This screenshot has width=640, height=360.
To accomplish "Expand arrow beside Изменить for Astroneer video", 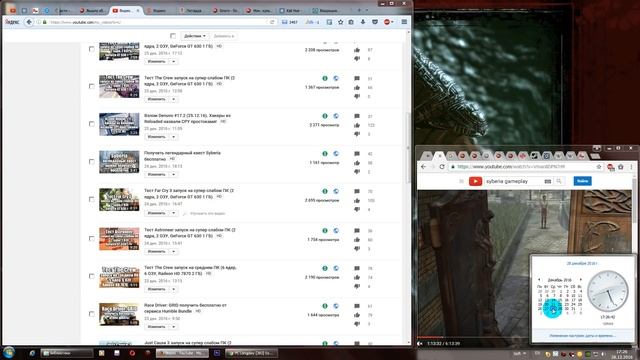I will click(173, 251).
